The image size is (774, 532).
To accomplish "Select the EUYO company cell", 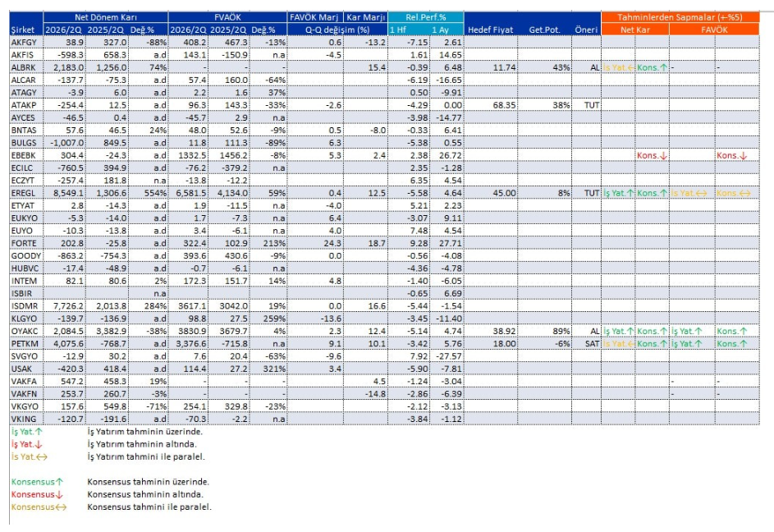I will (26, 230).
